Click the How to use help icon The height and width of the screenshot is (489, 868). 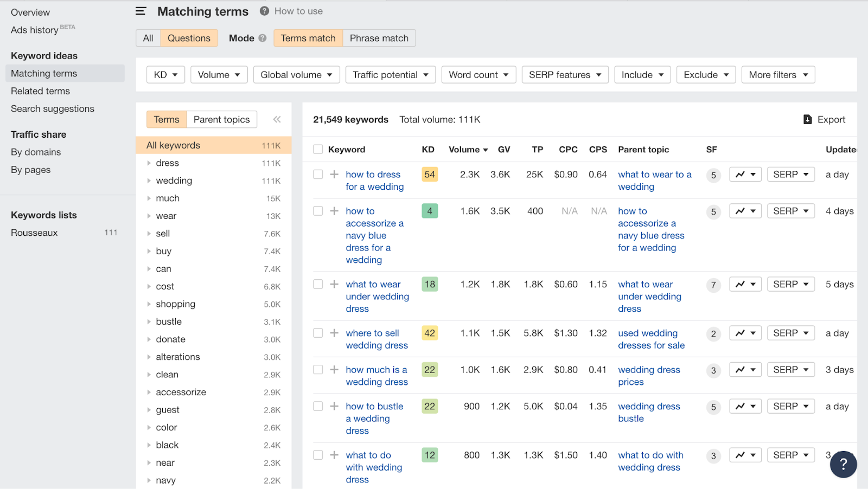tap(264, 11)
